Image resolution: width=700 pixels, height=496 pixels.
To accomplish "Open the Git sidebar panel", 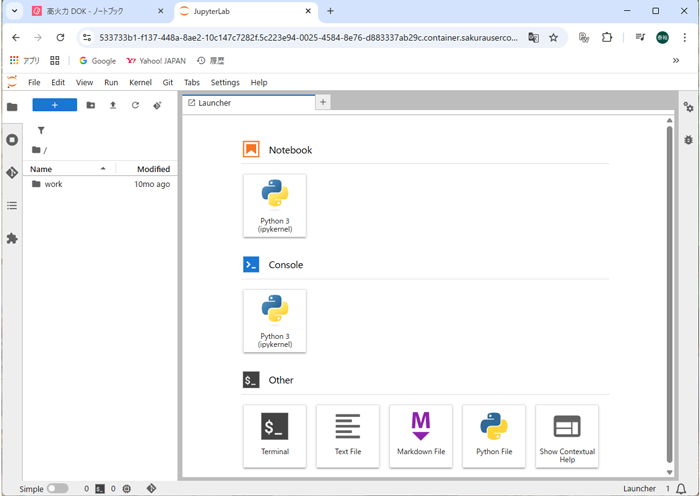I will point(12,173).
